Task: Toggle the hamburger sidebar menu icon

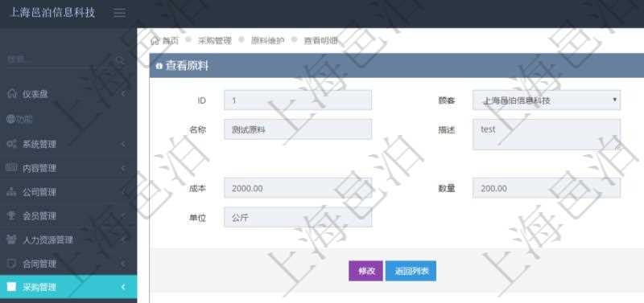Action: pyautogui.click(x=119, y=13)
